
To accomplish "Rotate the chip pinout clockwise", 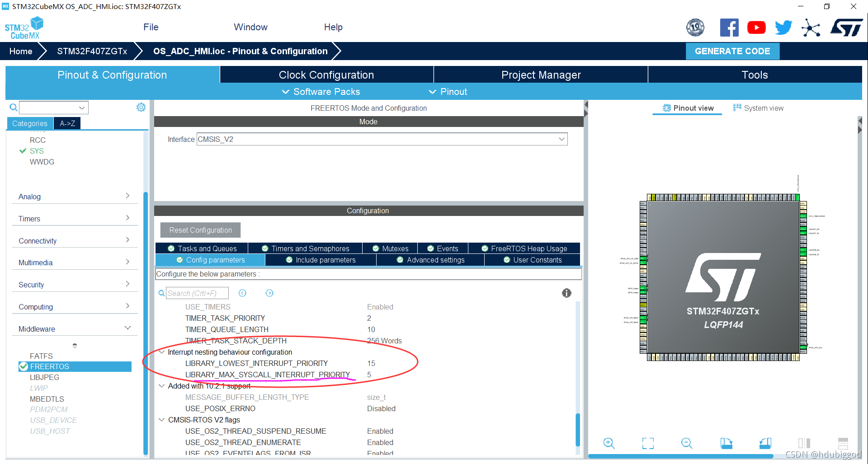I will [726, 443].
